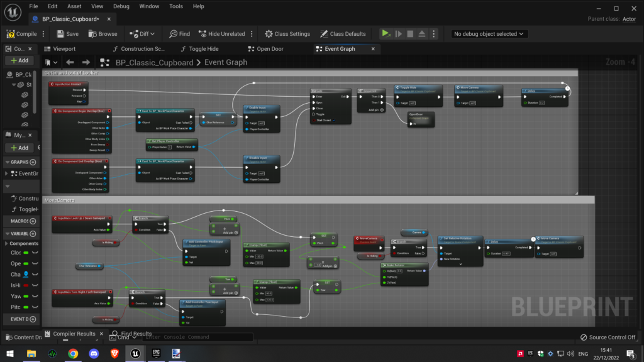Expand Set Relative Rotation node pins
644x362 pixels.
460,265
